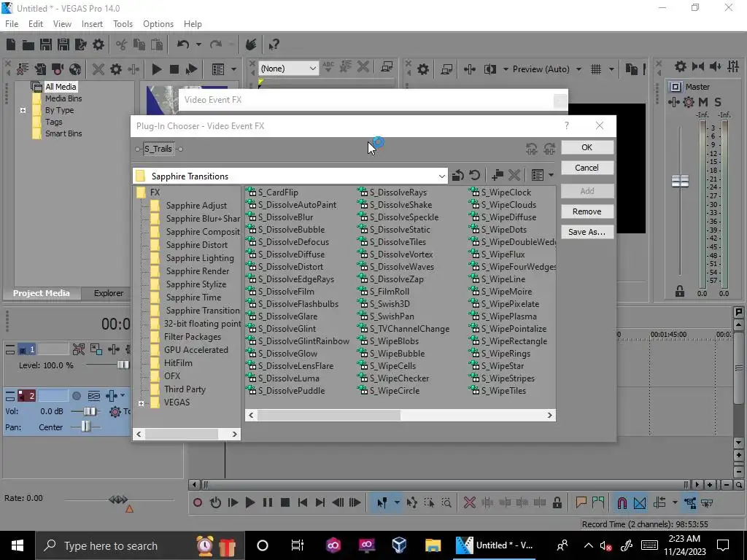Open project with the folder icon
Screen dimensions: 747x560
(x=28, y=44)
